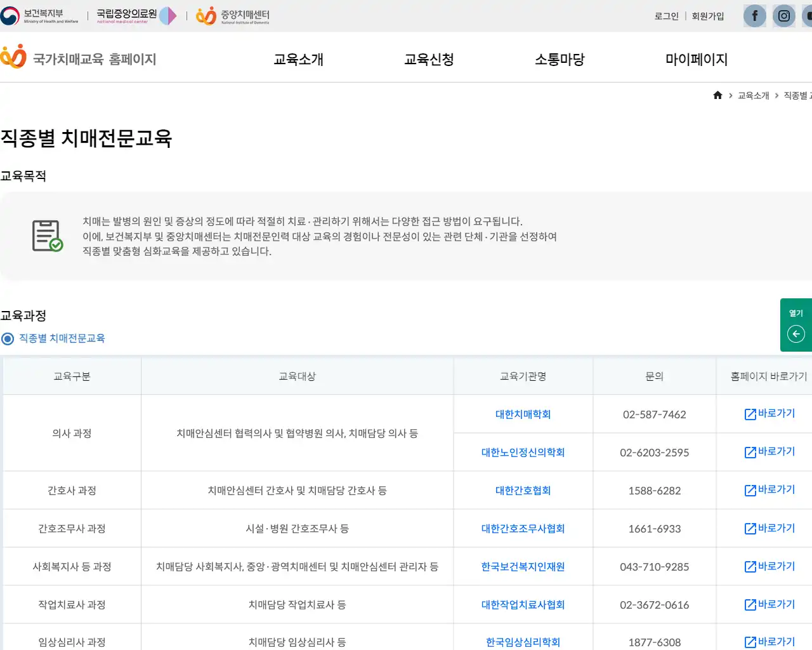Click the 의사 과정 cell
Screen dimensions: 812x650
tap(72, 434)
